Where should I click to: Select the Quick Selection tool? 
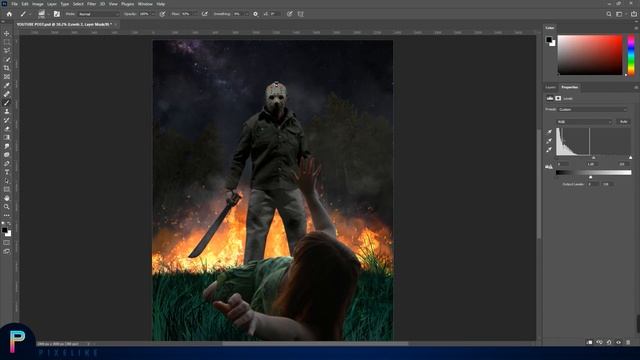pos(7,59)
